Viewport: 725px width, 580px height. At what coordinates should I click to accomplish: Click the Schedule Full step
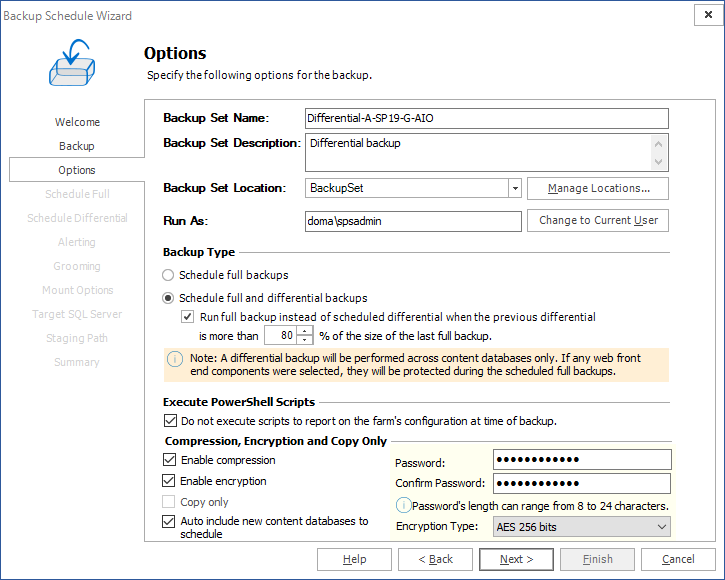point(77,194)
